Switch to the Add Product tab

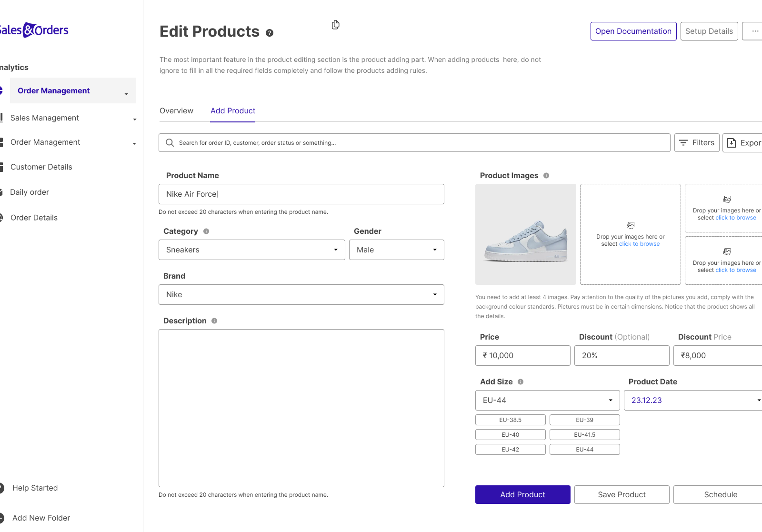233,110
